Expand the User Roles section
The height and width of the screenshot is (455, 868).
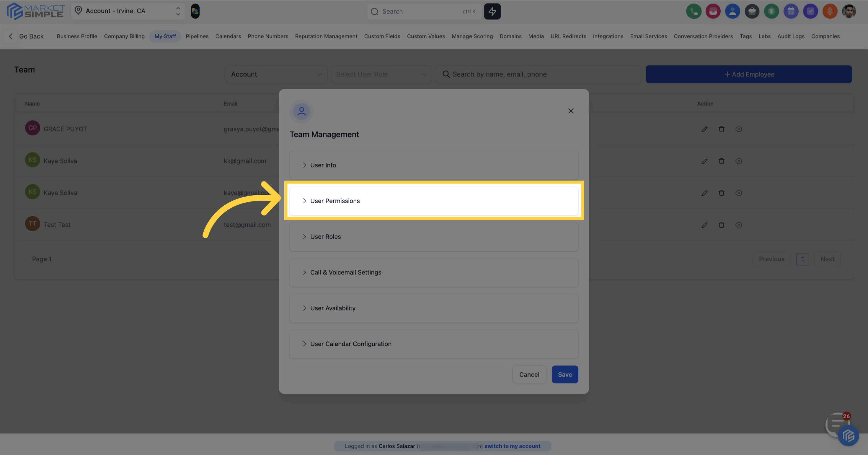coord(433,236)
